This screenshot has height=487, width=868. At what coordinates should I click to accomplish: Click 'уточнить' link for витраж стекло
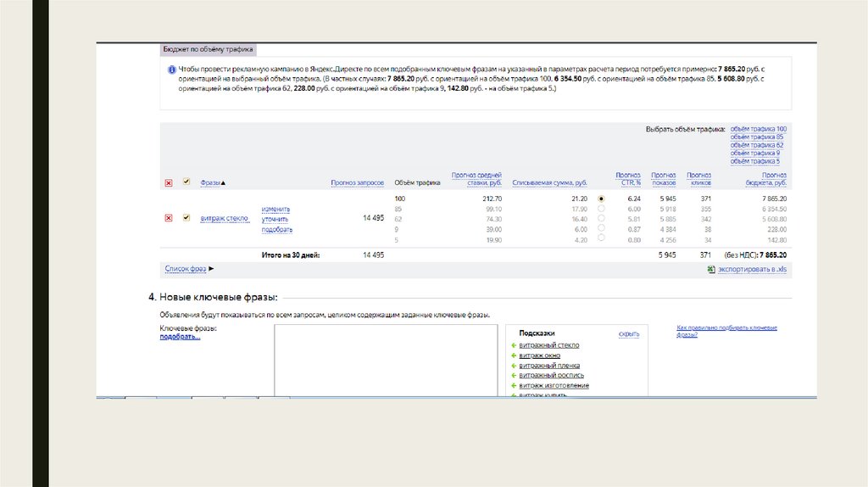275,219
